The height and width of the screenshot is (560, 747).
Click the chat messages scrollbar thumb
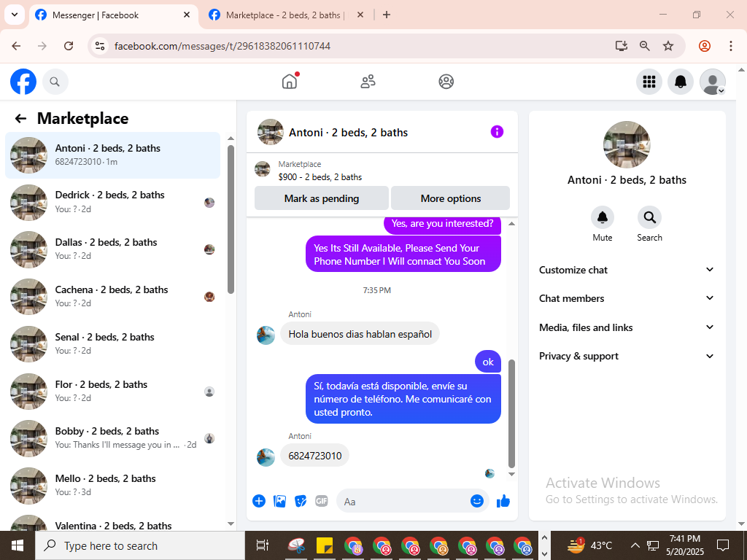[x=511, y=413]
